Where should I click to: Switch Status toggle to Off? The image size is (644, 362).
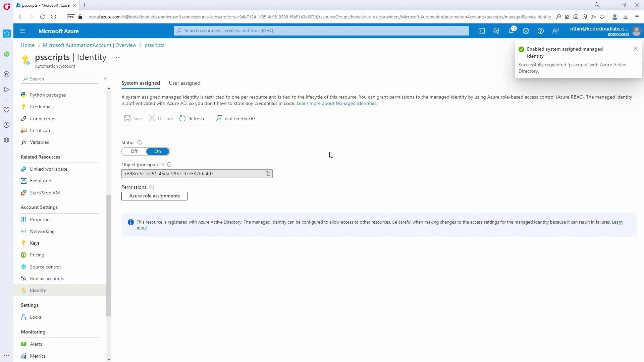point(134,152)
